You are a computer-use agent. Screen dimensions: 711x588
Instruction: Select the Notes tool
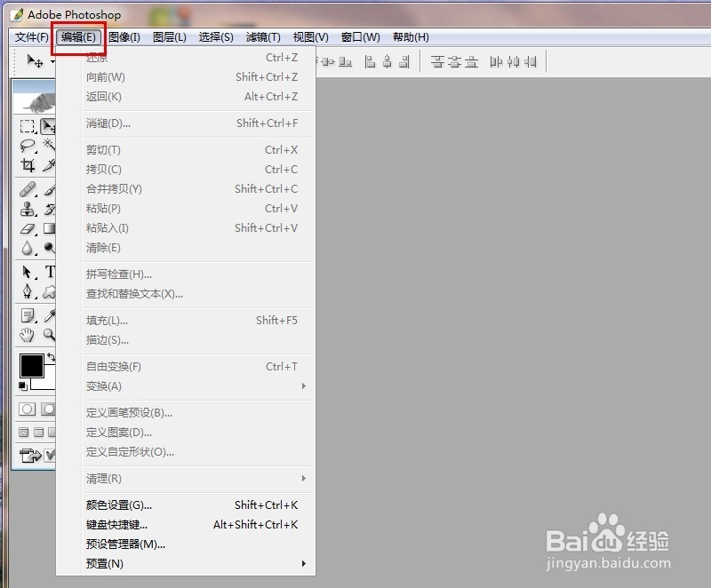28,315
